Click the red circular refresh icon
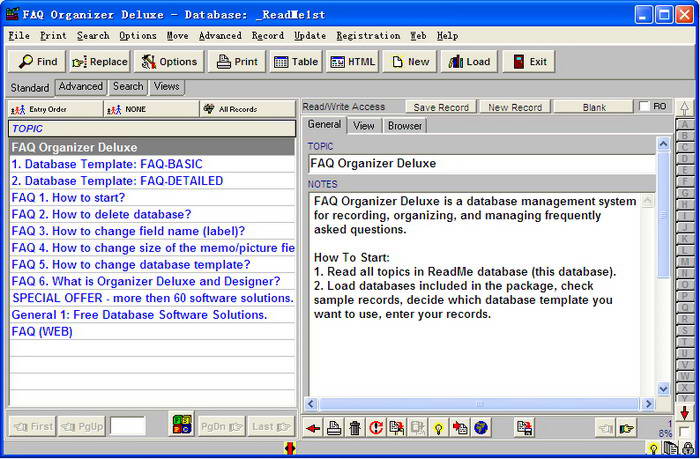Viewport: 700px width, 459px height. coord(376,429)
